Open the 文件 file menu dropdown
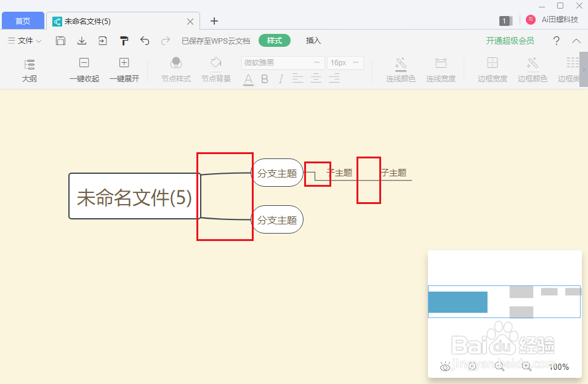The image size is (588, 384). tap(24, 41)
